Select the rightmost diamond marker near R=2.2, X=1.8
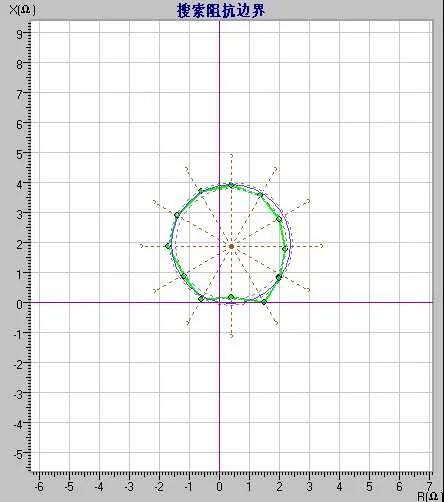The image size is (444, 502). [285, 249]
